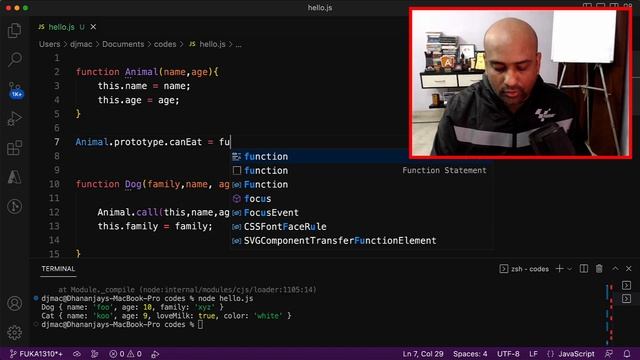
Task: Click the Documents breadcrumb
Action: tap(123, 44)
